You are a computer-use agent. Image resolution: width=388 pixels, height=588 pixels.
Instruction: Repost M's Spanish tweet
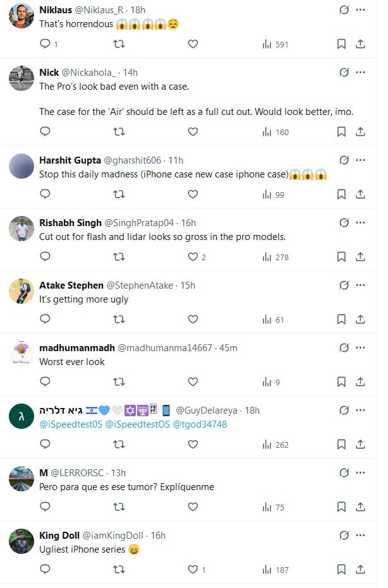[118, 507]
